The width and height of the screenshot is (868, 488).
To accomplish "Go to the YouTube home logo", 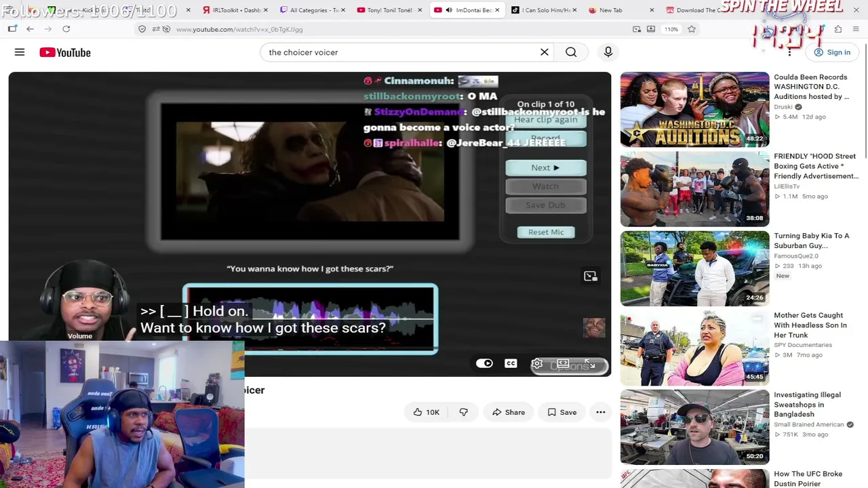I will pos(65,52).
